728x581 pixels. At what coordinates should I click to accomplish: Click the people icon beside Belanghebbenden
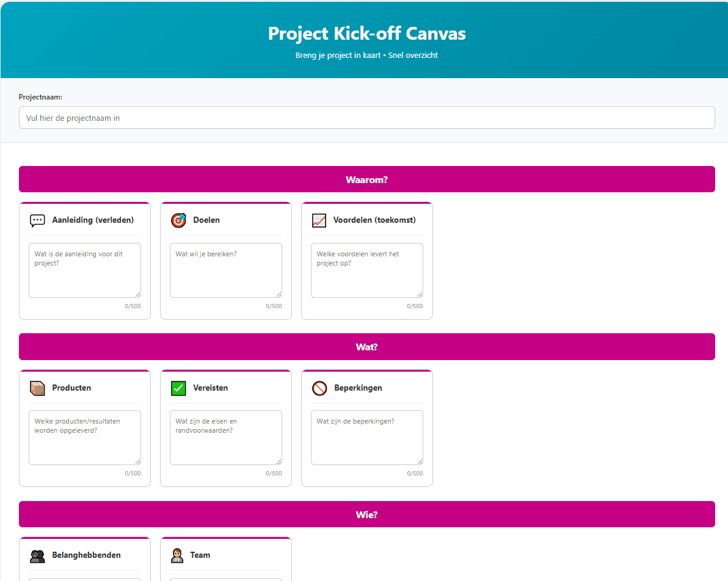coord(37,555)
